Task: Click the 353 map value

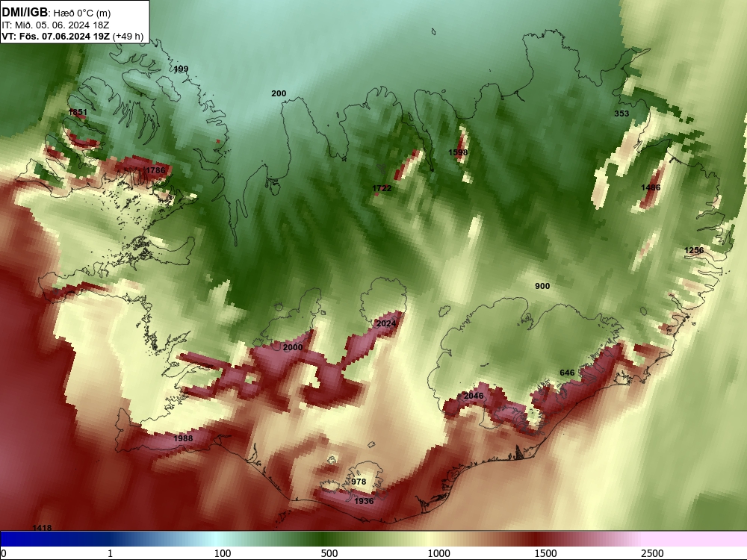Action: pos(622,113)
